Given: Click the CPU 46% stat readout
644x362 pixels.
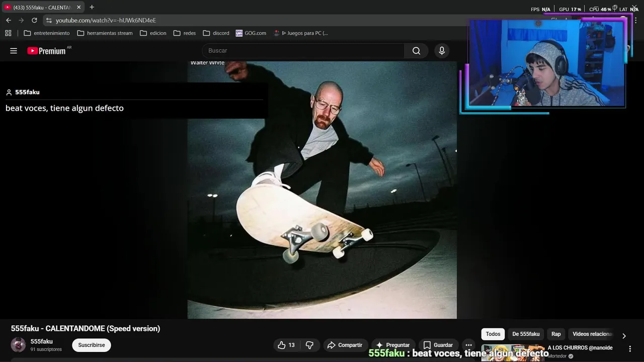Looking at the screenshot, I should click(600, 10).
